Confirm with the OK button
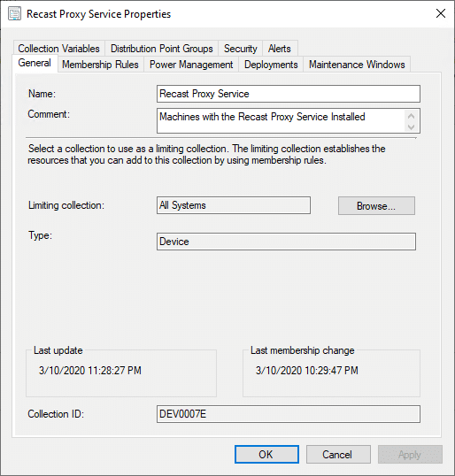The image size is (455, 476). (x=266, y=455)
